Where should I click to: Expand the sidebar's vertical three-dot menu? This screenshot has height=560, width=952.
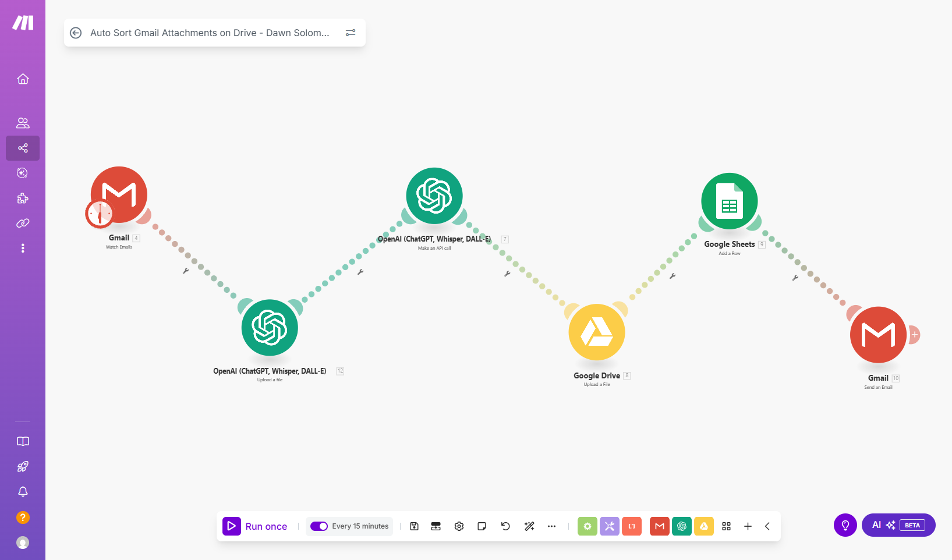[23, 248]
